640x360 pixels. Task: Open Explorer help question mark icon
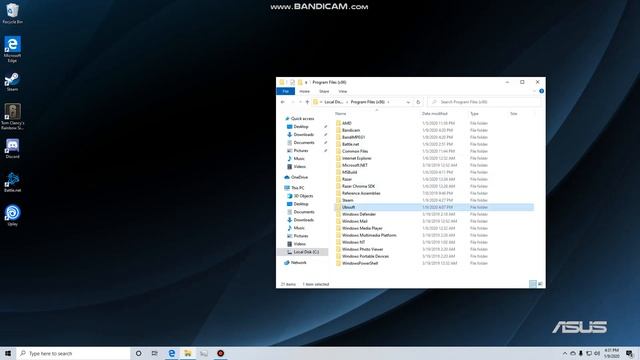click(541, 91)
